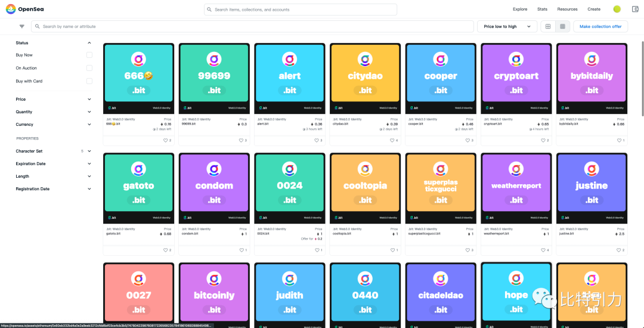Open the 0440 .bit card thumbnail
Viewport: 644px width, 328px height.
point(365,295)
